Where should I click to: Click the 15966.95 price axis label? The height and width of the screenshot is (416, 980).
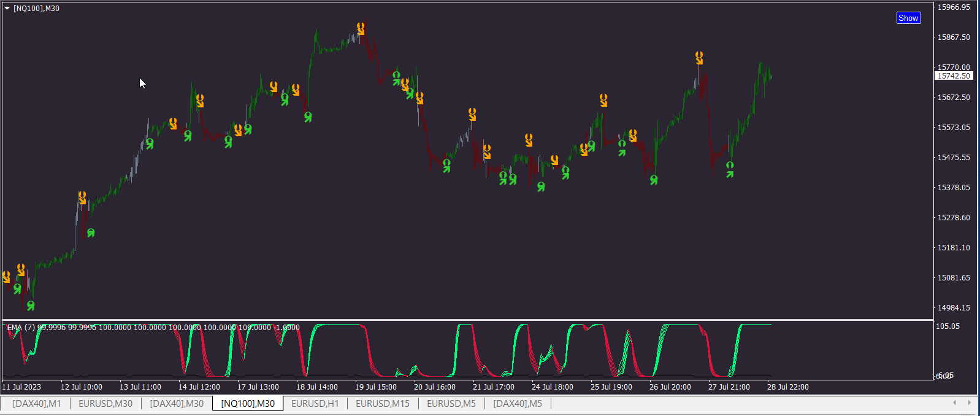(x=954, y=7)
